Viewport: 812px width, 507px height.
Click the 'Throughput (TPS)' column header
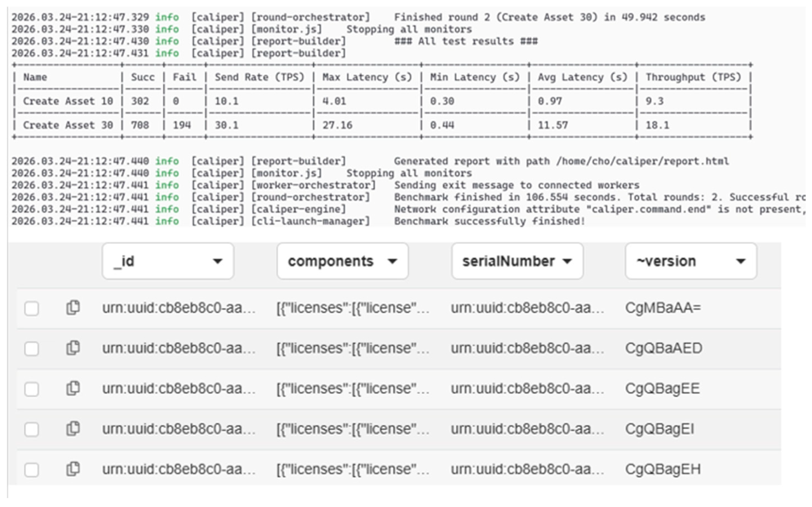[693, 77]
